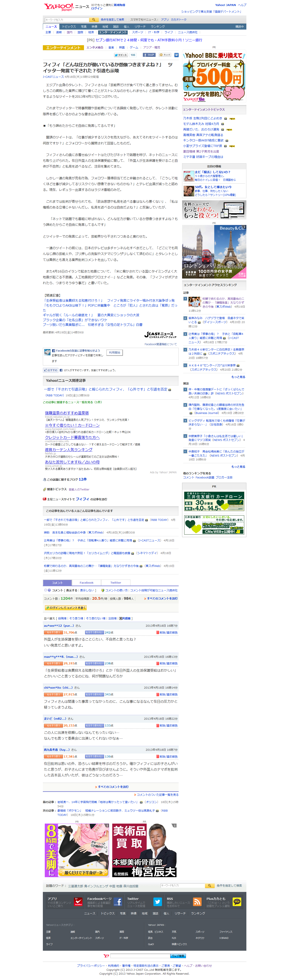The image size is (289, 980).
Task: Select 表示しない to hide comments
Action: [87, 590]
